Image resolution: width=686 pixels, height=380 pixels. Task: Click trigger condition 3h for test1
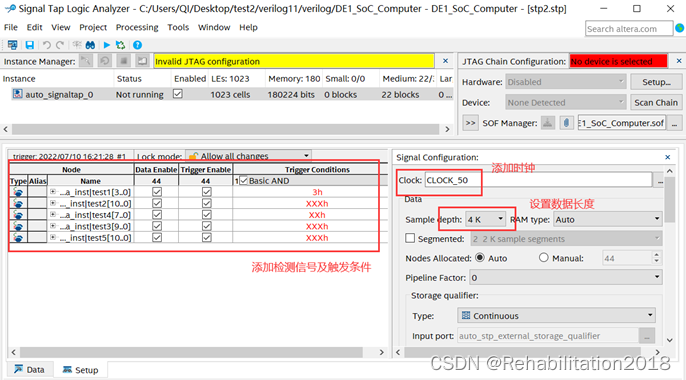tap(317, 192)
